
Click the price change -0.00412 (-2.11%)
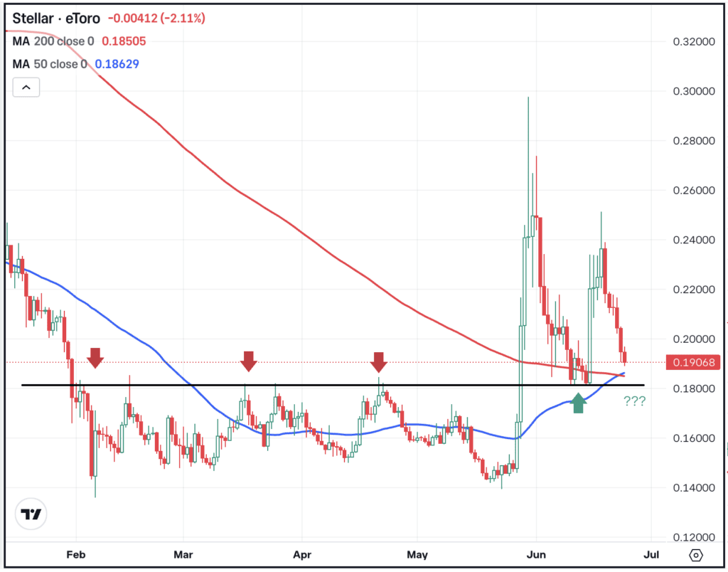click(156, 18)
